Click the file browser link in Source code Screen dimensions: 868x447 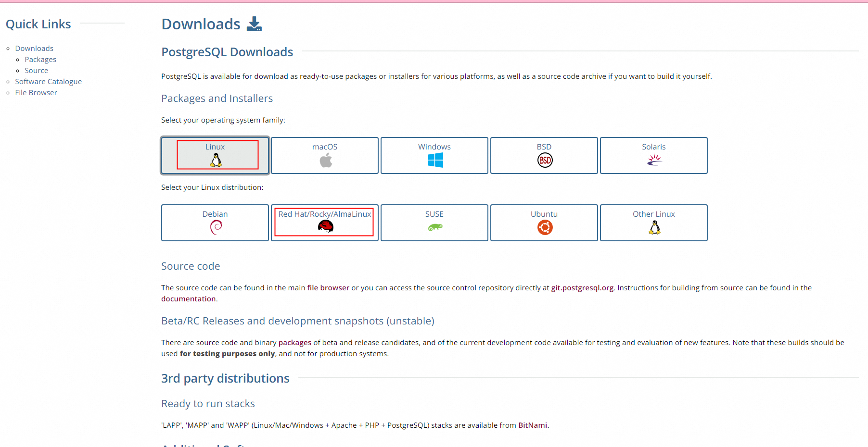328,287
